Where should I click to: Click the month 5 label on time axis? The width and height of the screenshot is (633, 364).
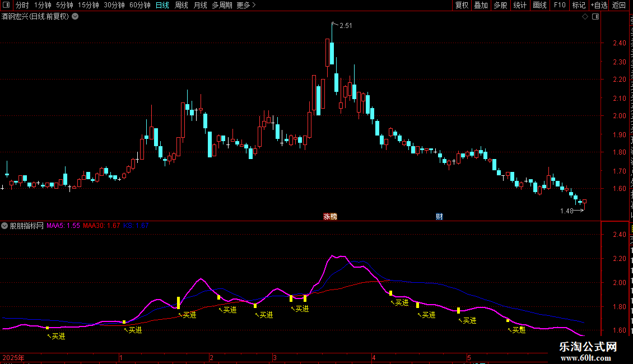pyautogui.click(x=469, y=357)
